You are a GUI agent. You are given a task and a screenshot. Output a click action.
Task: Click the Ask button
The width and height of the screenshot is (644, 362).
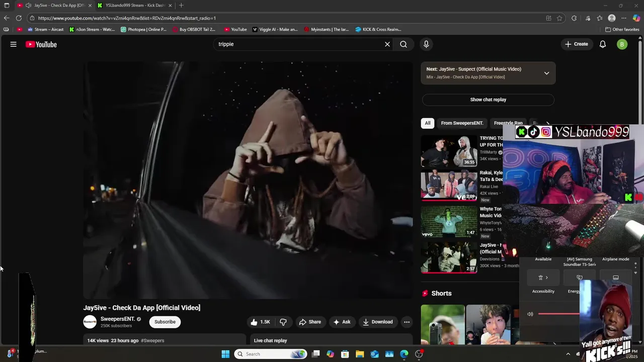tap(342, 322)
